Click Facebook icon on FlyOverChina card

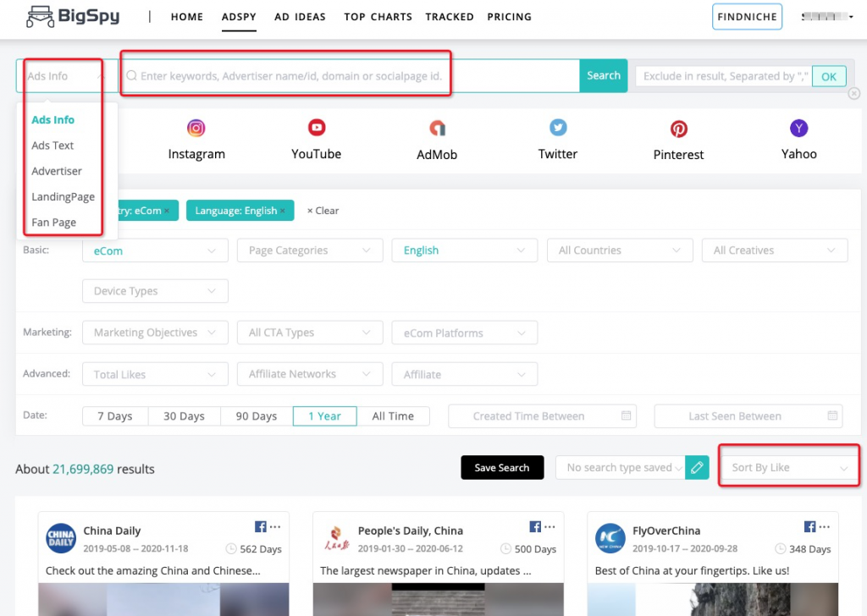pyautogui.click(x=810, y=526)
